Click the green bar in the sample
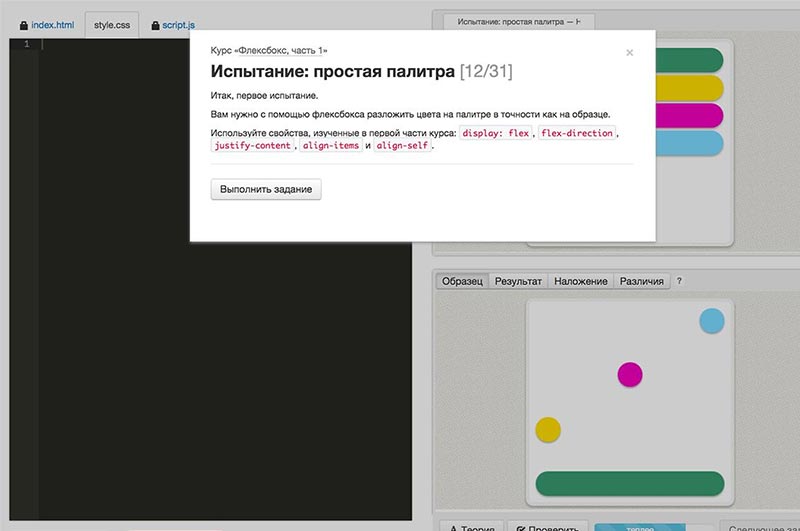This screenshot has height=531, width=800. (629, 483)
